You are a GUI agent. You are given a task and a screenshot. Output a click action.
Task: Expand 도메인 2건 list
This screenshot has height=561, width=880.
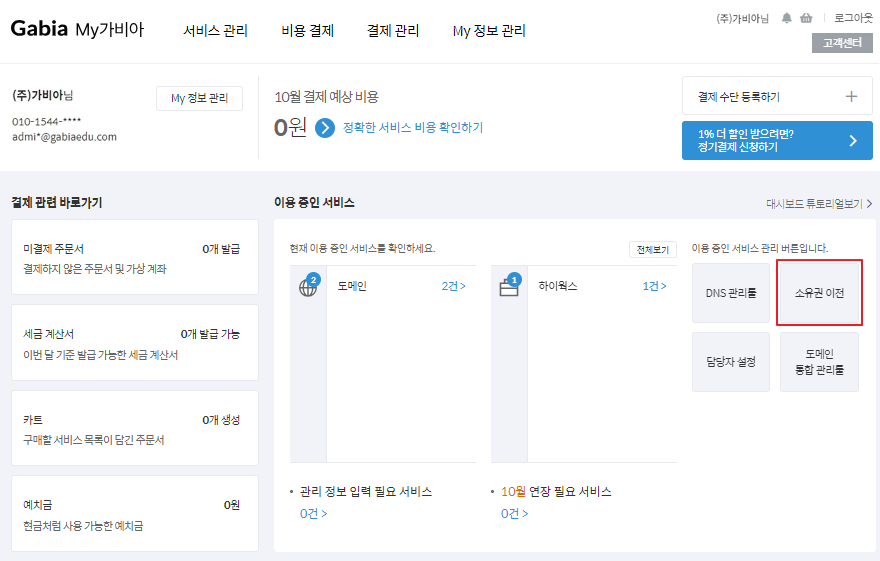pyautogui.click(x=453, y=286)
